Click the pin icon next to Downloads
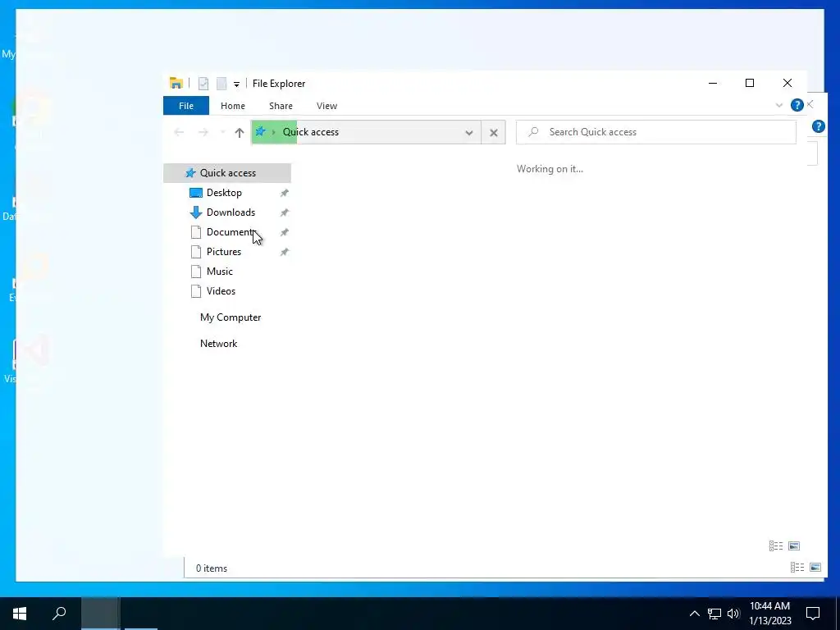The width and height of the screenshot is (840, 630). tap(285, 212)
